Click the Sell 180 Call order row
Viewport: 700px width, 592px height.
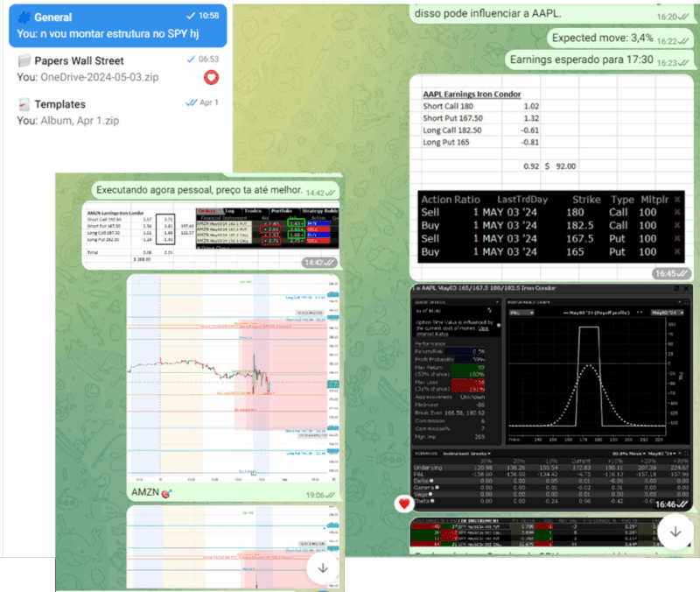(x=551, y=212)
